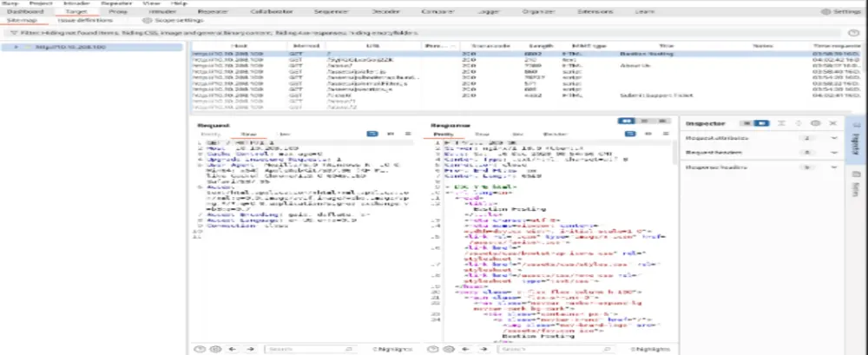The width and height of the screenshot is (868, 355).
Task: Choose top-bottom request/response layout
Action: click(644, 121)
